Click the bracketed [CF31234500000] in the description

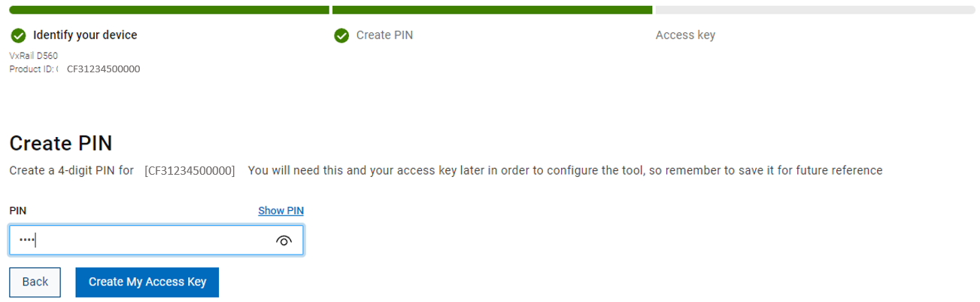[190, 171]
